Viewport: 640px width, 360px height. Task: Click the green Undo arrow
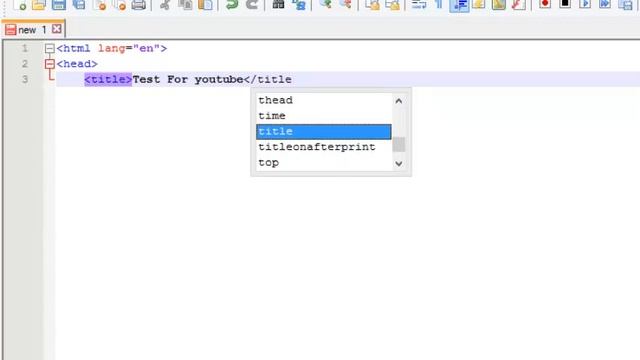coord(232,4)
